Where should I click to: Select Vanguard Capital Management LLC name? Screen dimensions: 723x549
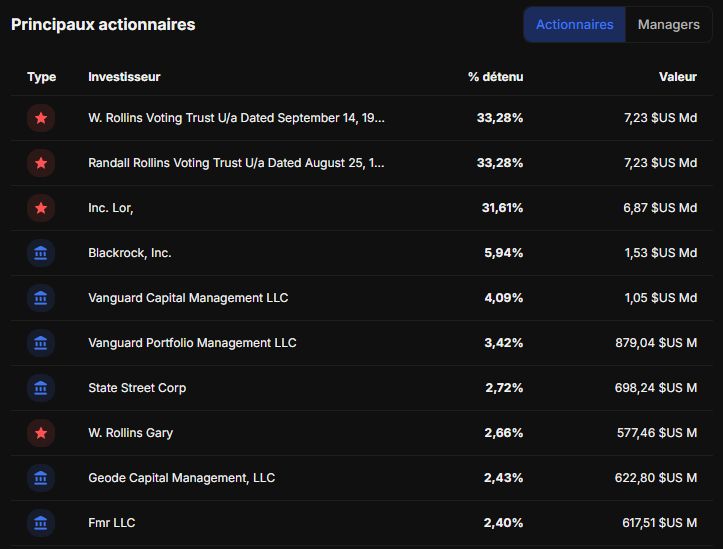188,298
